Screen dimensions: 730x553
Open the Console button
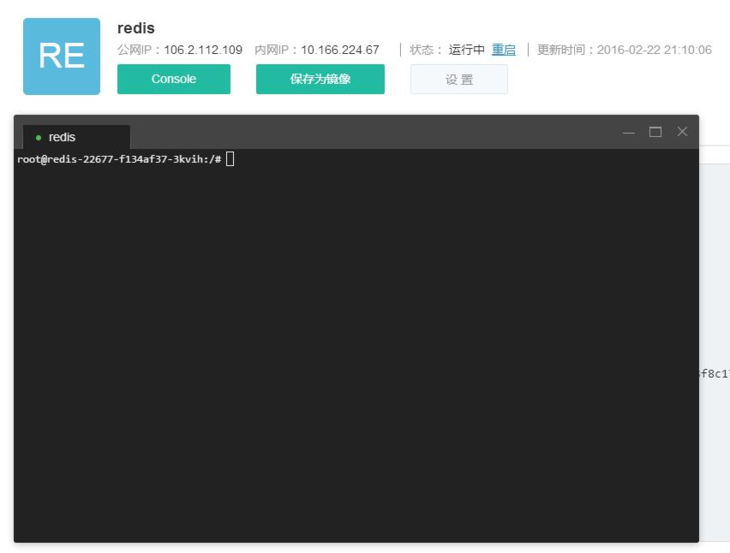click(x=173, y=79)
